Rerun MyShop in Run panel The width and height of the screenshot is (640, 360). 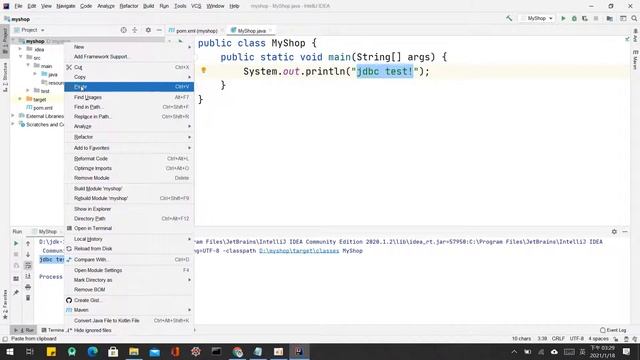(x=16, y=243)
